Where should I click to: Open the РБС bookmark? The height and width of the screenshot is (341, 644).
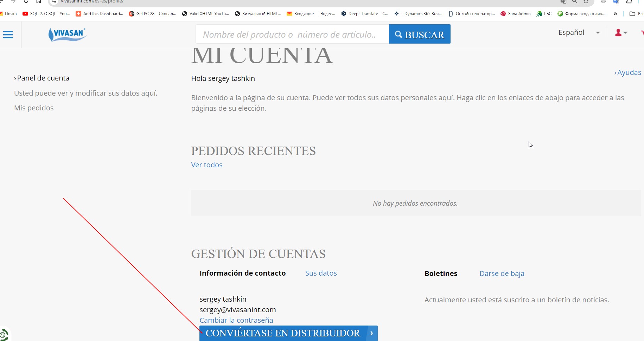[x=544, y=14]
